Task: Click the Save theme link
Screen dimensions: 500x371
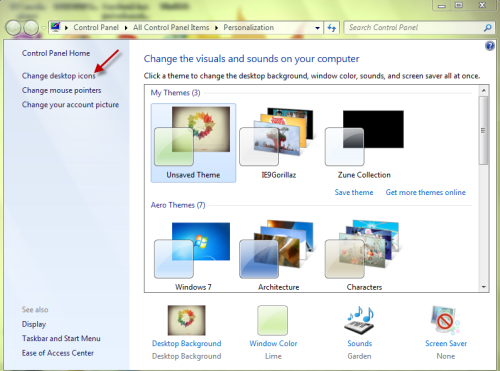Action: 354,192
